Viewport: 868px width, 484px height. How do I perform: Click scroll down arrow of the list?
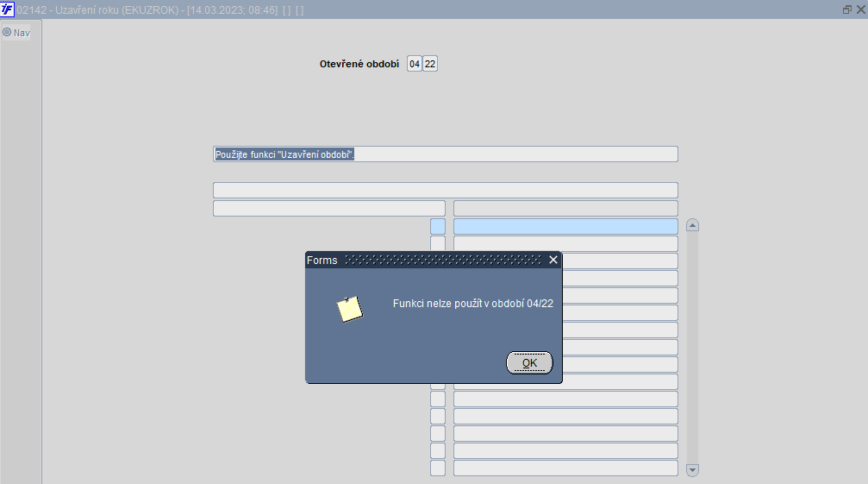click(x=692, y=470)
